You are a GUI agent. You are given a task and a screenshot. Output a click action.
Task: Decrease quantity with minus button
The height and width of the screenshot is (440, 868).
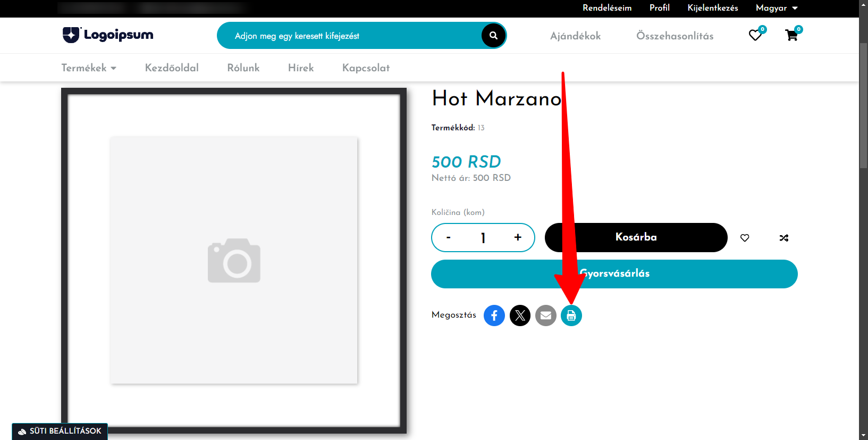coord(449,237)
